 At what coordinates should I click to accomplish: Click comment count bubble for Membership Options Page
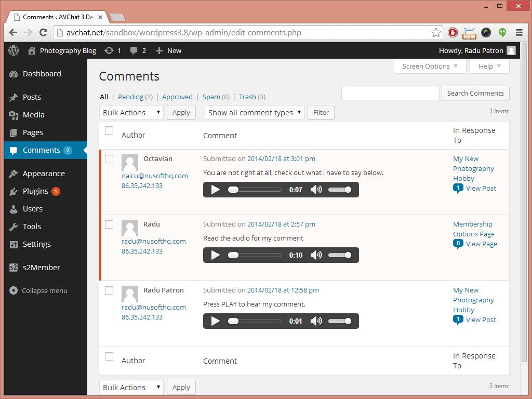coord(458,244)
